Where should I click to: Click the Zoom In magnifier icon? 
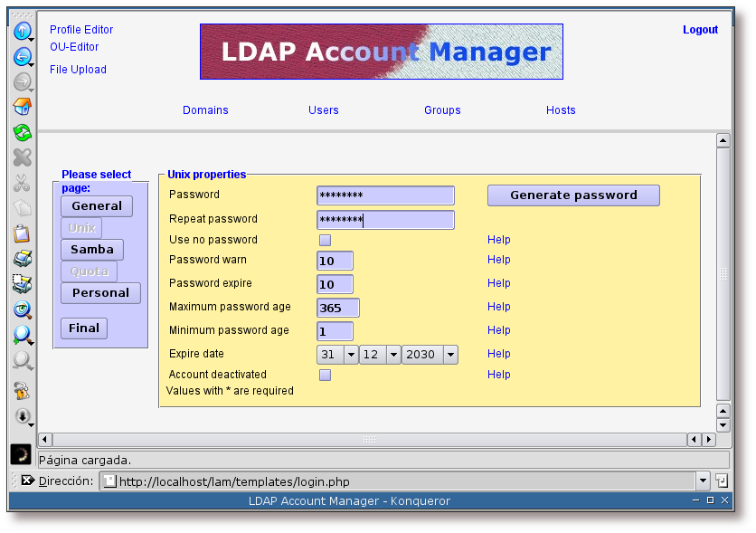click(22, 335)
